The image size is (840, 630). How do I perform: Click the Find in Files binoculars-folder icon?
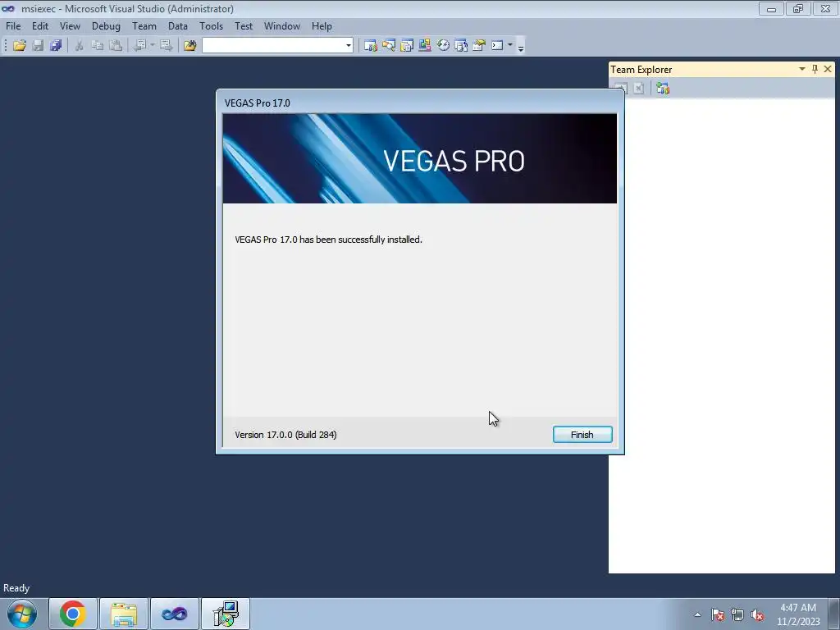190,46
